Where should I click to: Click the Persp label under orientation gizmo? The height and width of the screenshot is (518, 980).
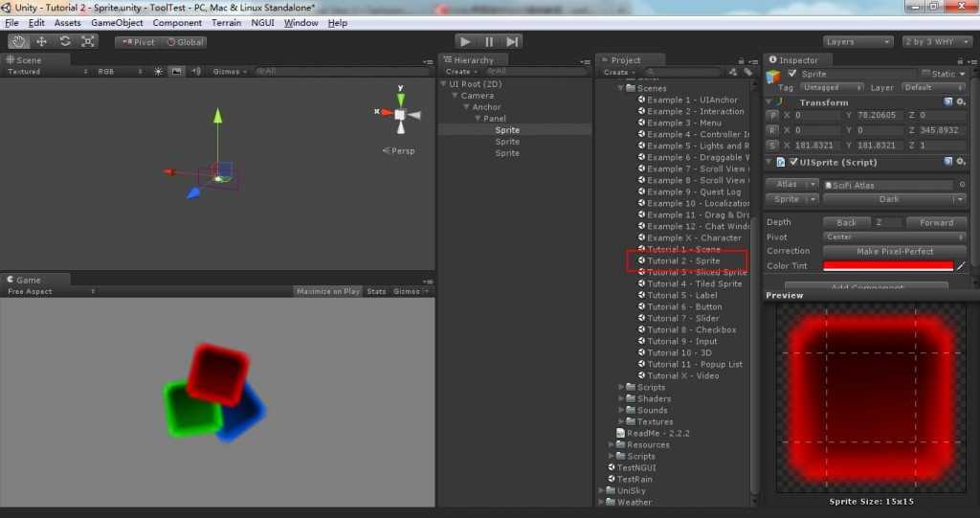click(x=399, y=150)
